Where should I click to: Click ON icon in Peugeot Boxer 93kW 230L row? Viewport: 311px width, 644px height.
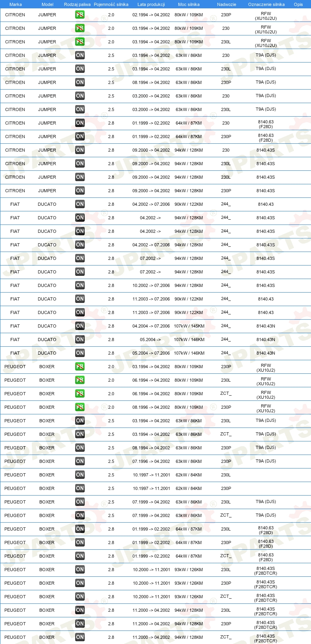tap(80, 570)
